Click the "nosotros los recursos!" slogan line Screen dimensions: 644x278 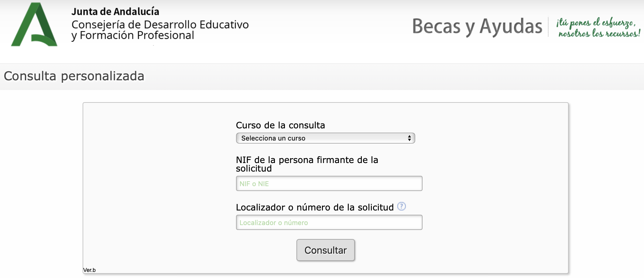[x=599, y=33]
